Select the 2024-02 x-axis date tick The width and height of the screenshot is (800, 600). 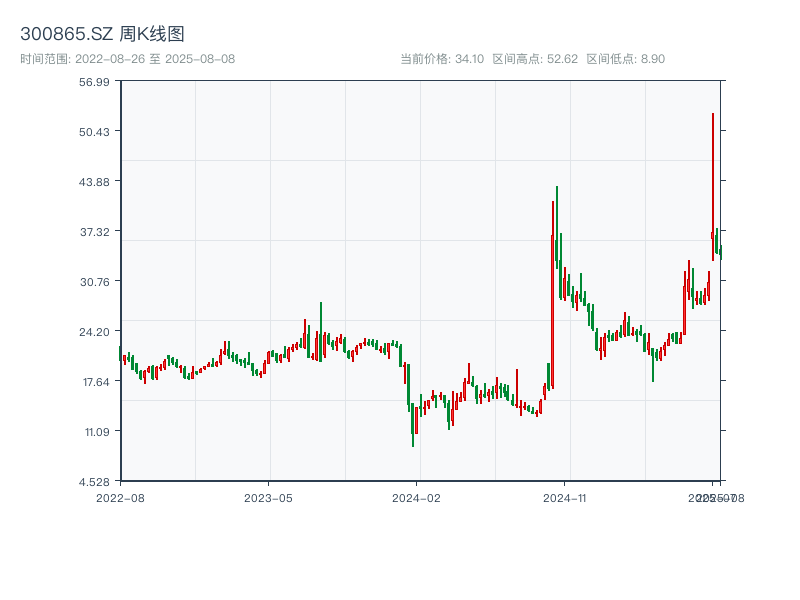point(416,497)
